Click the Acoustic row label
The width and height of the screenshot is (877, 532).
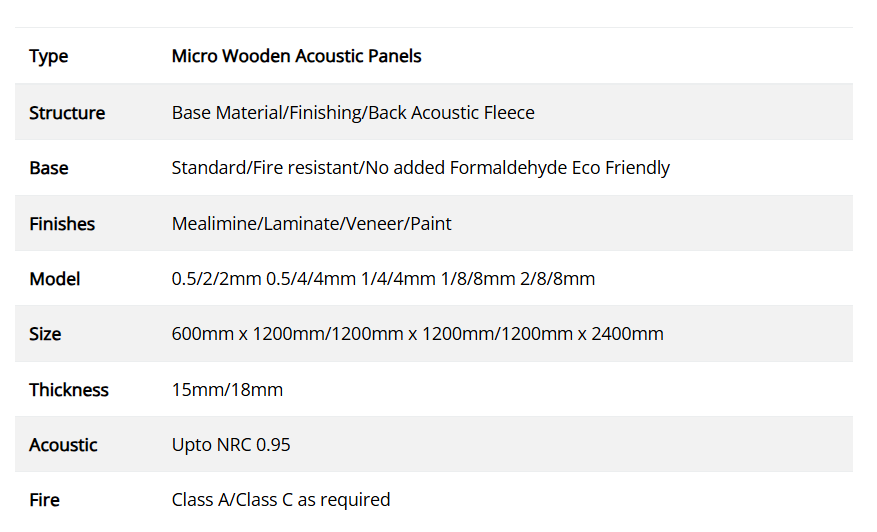(x=63, y=445)
